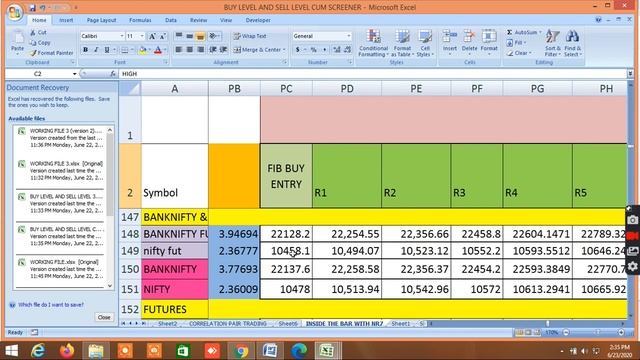This screenshot has width=640, height=360.
Task: Open the font size dropdown
Action: pos(142,36)
